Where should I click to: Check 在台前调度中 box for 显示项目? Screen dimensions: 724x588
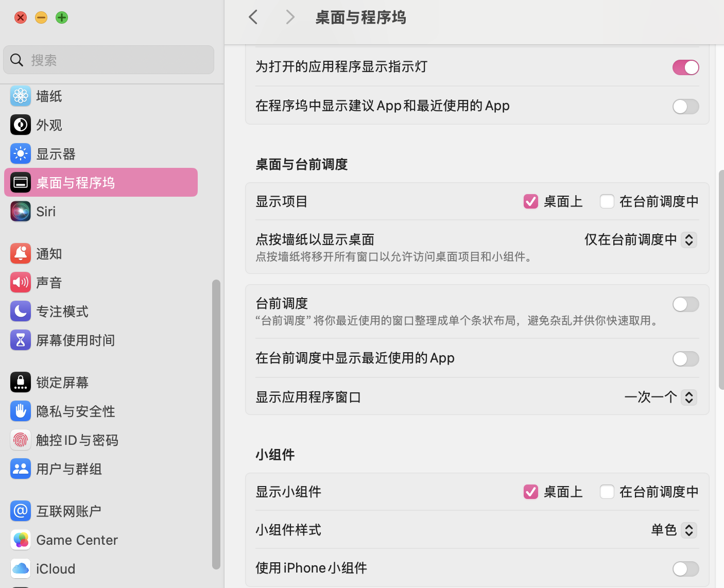pos(607,201)
